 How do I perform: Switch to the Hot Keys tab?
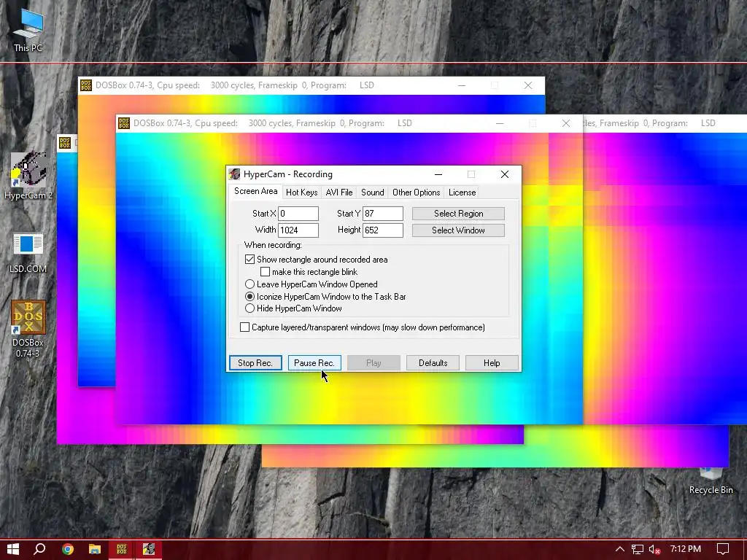(x=301, y=192)
